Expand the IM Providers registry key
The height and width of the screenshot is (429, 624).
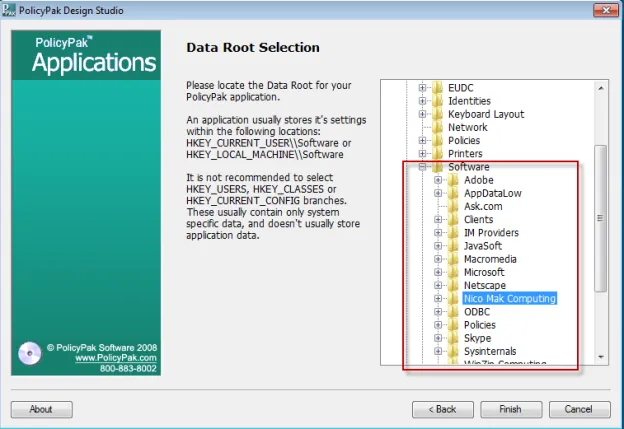438,232
